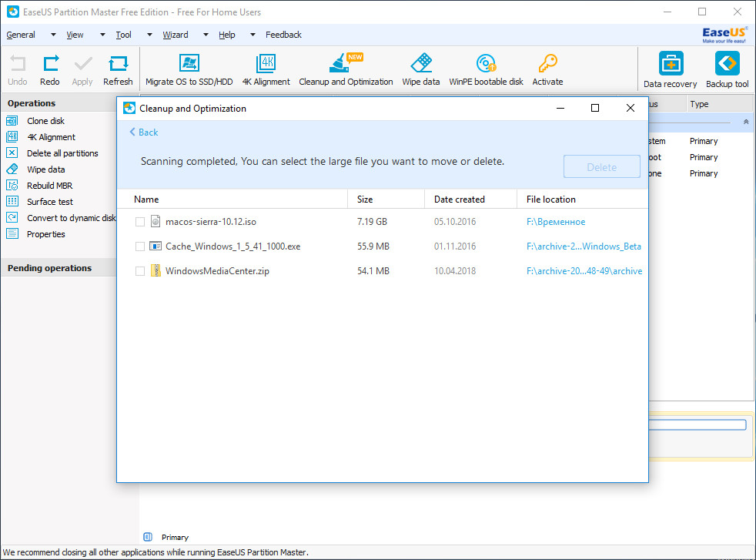Collapse the disk list group chevron
756x560 pixels.
746,122
